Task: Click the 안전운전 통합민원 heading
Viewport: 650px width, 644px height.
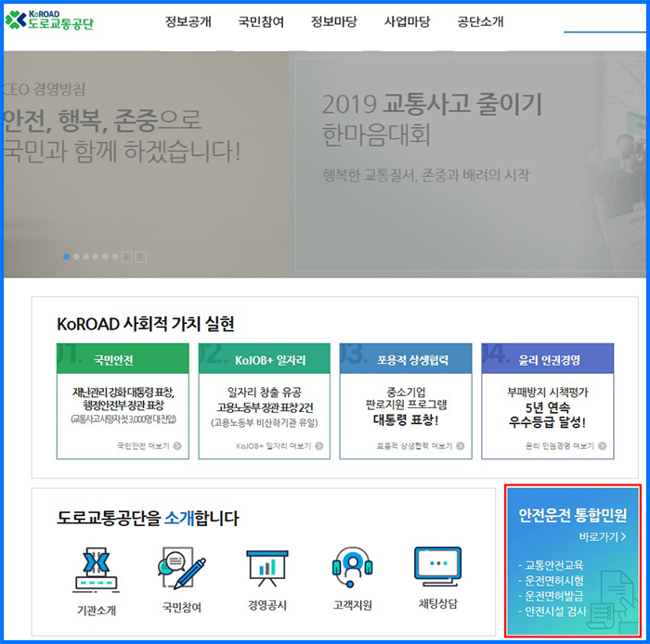Action: (x=573, y=515)
